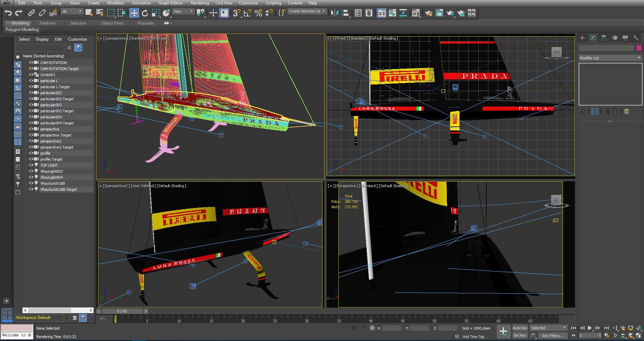Open the Rendering menu
The image size is (644, 341).
(200, 3)
